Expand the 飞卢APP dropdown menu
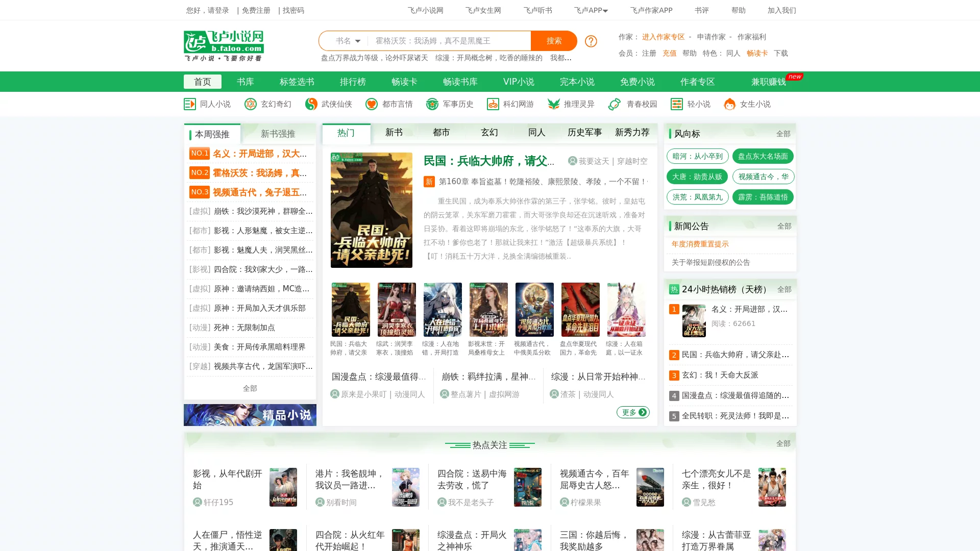 (x=591, y=10)
